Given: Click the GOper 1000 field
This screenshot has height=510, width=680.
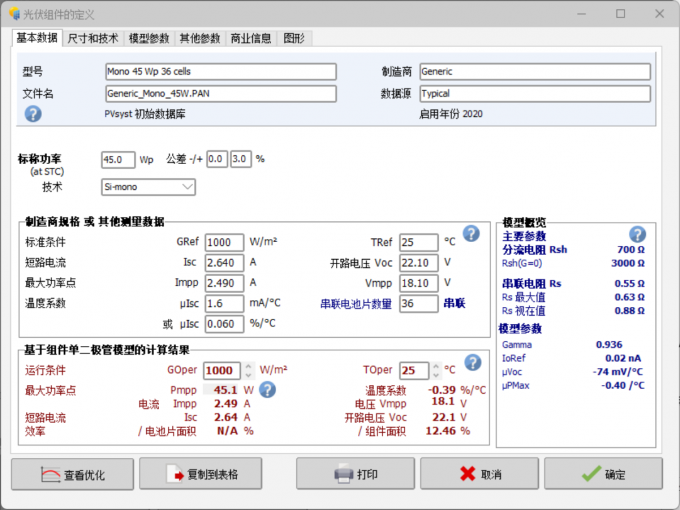Looking at the screenshot, I should pos(222,370).
